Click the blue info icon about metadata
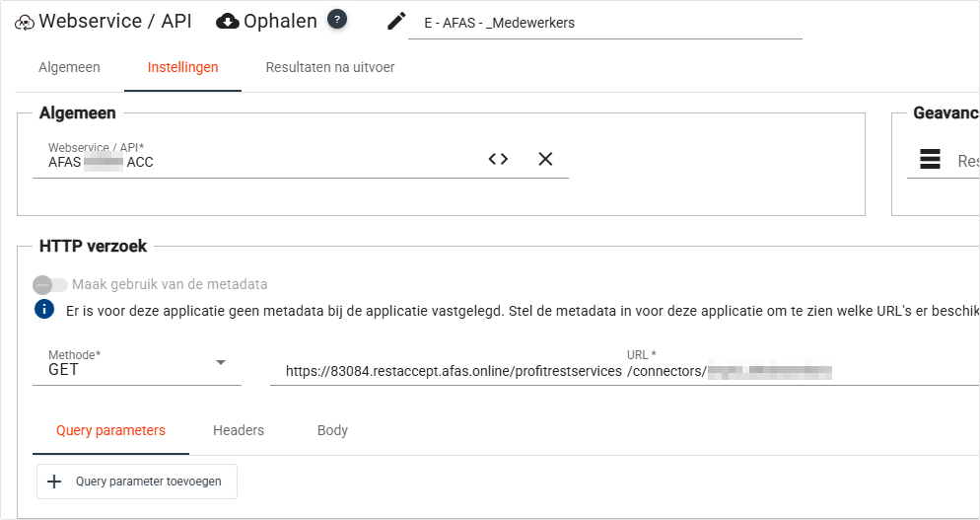 point(44,310)
